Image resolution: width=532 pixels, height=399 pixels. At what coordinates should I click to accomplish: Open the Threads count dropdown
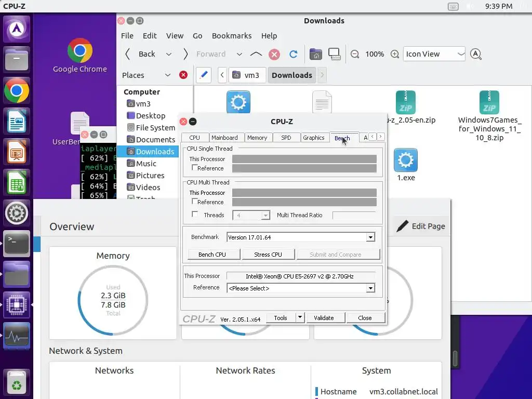[x=265, y=215]
